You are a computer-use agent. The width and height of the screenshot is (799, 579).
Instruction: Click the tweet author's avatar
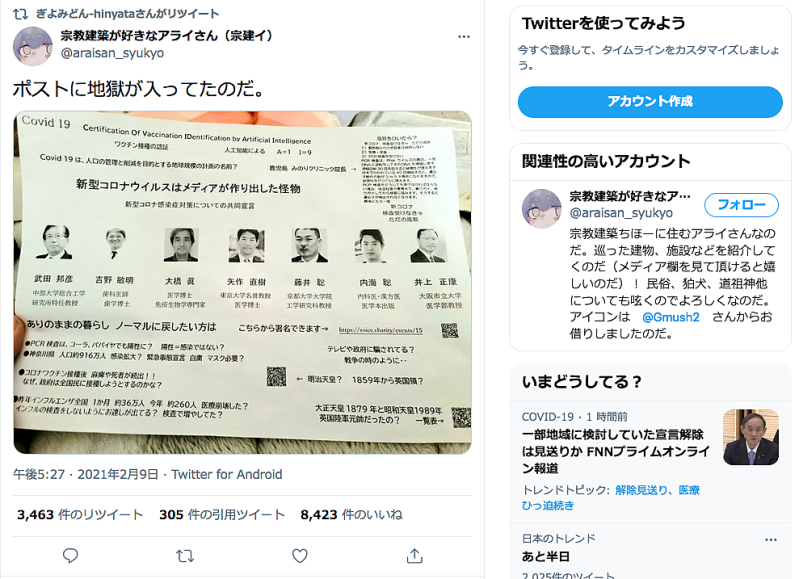[x=33, y=46]
